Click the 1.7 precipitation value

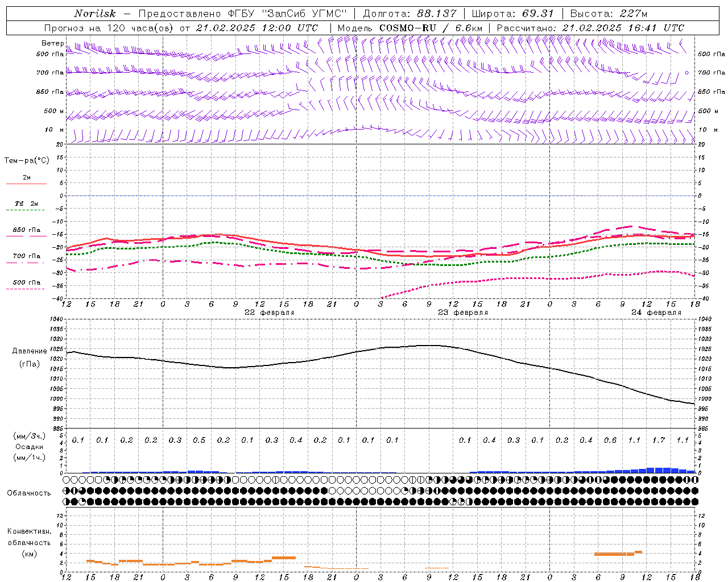[x=659, y=440]
